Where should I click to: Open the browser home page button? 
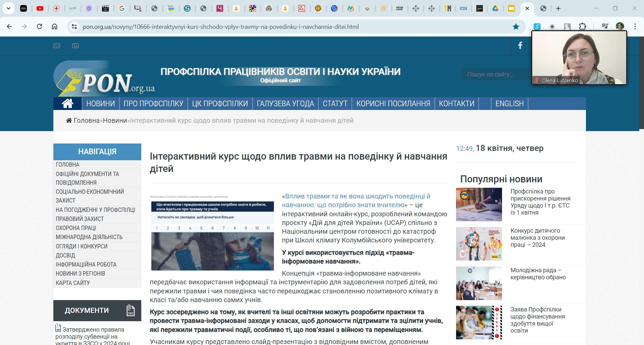(54, 26)
